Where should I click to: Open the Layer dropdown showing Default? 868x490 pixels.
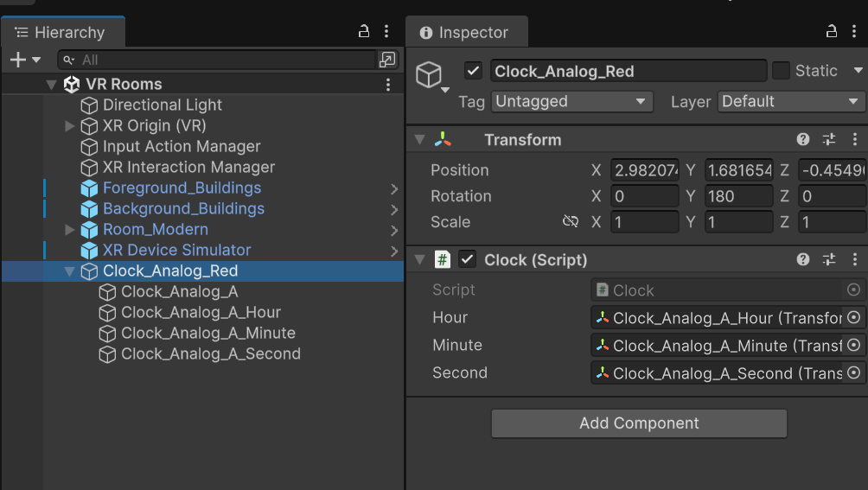pyautogui.click(x=790, y=102)
